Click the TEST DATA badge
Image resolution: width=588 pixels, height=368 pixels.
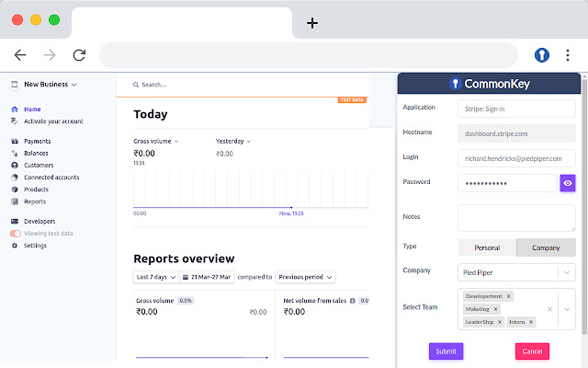click(x=352, y=100)
